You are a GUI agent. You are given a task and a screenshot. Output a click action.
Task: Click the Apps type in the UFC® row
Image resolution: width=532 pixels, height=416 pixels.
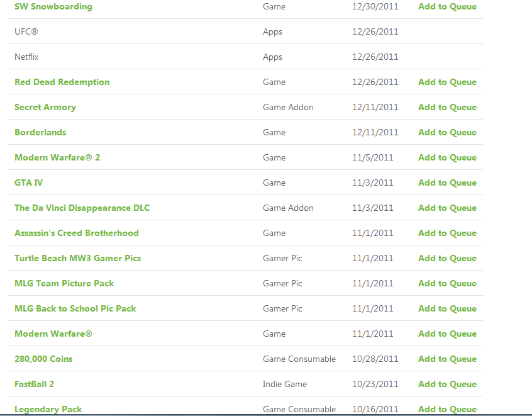(272, 32)
